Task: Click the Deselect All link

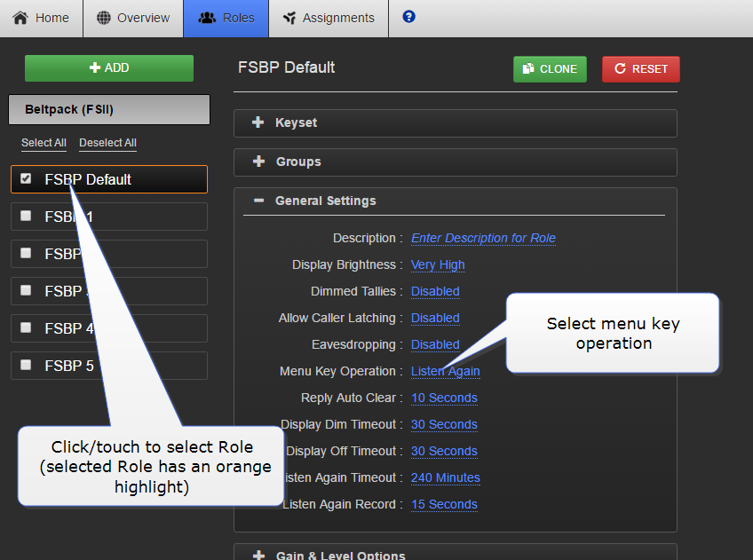Action: pyautogui.click(x=107, y=144)
